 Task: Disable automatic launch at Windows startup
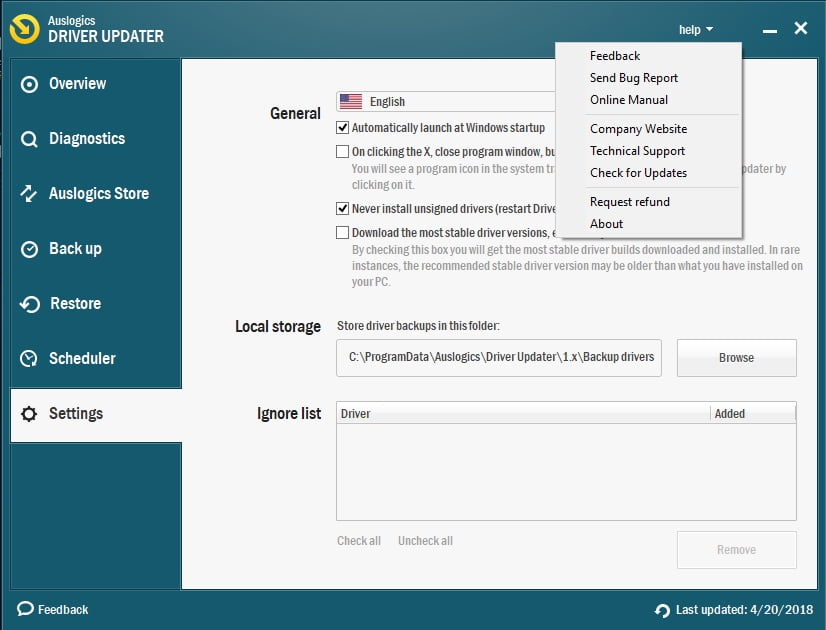coord(342,127)
